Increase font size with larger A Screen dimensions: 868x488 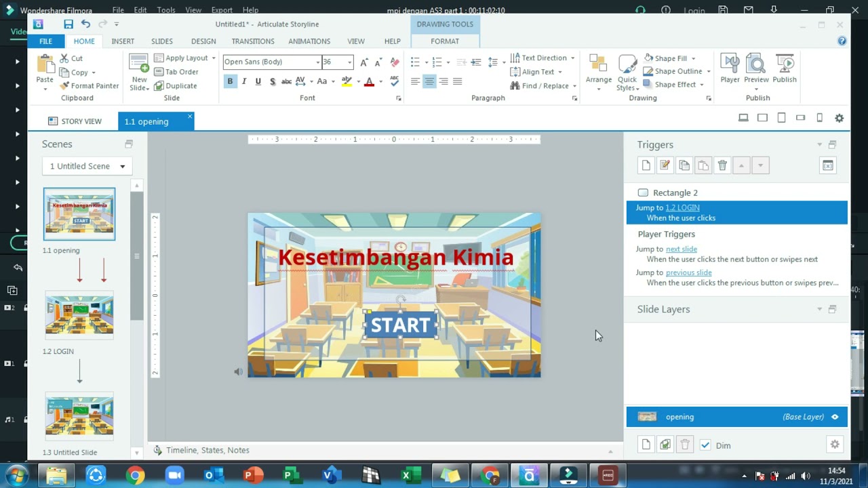(x=364, y=62)
